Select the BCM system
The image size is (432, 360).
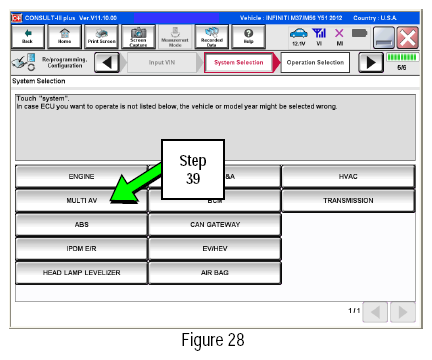[215, 201]
